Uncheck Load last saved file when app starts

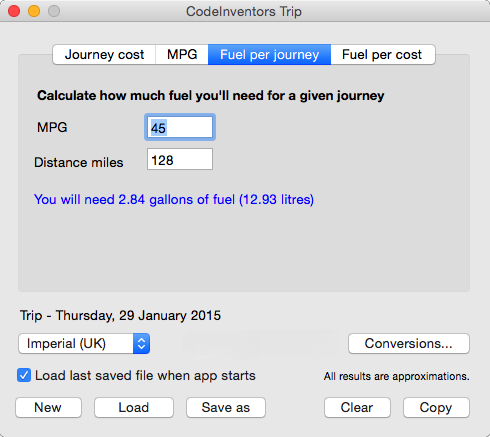(24, 375)
